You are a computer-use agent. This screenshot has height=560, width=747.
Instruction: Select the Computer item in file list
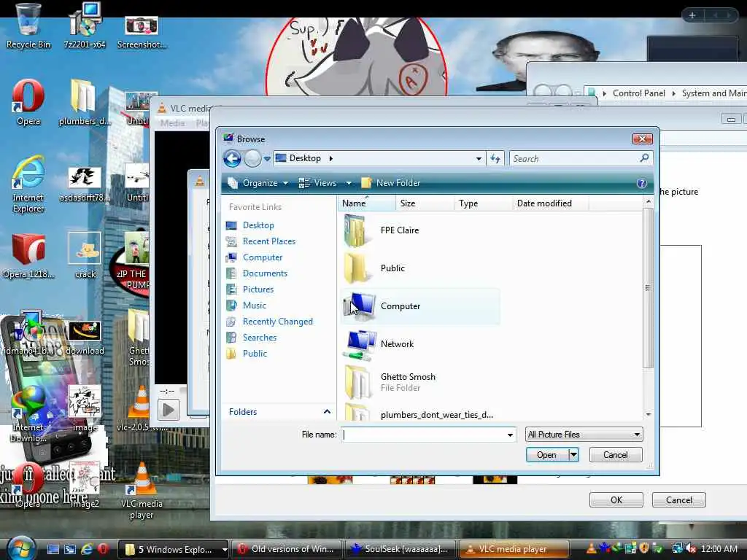pos(420,306)
